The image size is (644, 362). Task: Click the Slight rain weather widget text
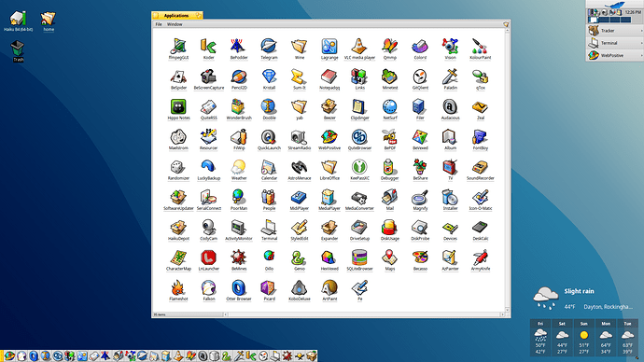point(579,291)
